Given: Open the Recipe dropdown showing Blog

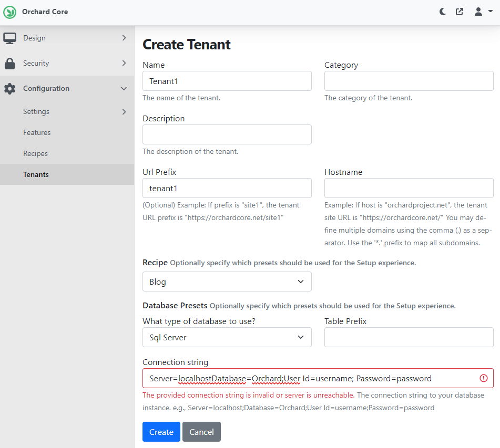Looking at the screenshot, I should (x=227, y=282).
